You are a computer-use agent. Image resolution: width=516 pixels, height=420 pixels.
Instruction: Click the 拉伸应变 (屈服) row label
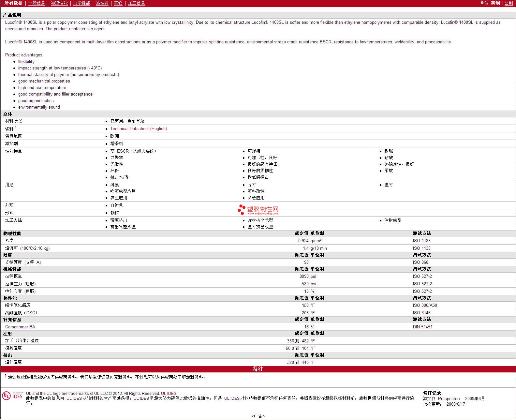coord(21,291)
